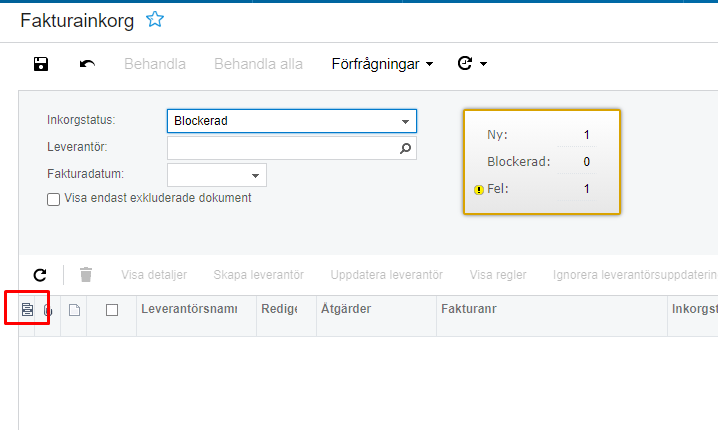Screen dimensions: 718x430
Task: Expand the refresh options dropdown arrow
Action: tap(484, 64)
